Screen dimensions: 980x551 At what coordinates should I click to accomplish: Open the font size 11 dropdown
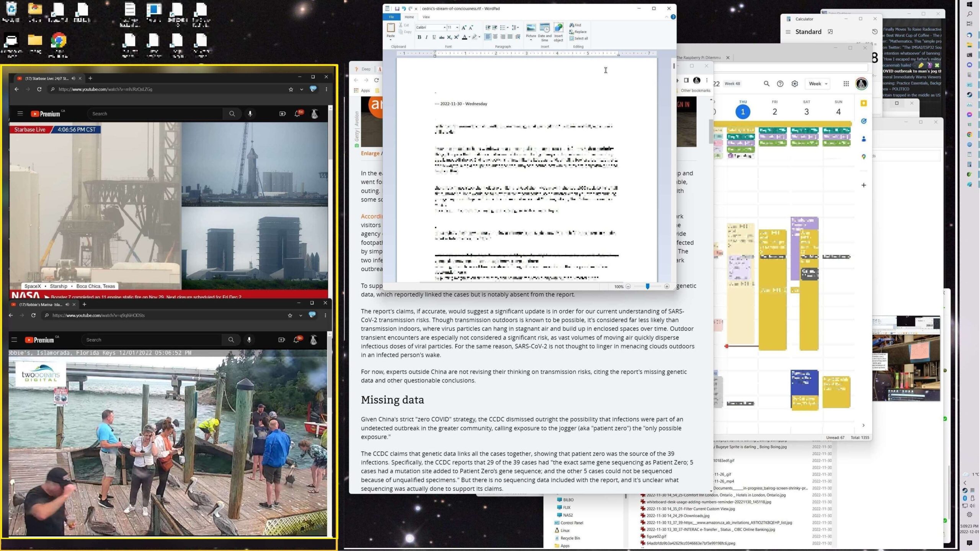(x=457, y=28)
